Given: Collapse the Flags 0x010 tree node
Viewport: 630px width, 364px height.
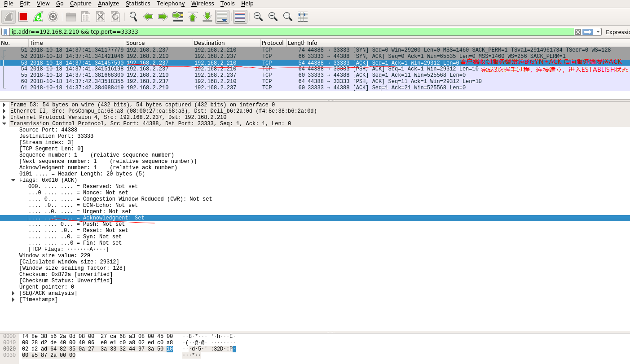Looking at the screenshot, I should tap(13, 180).
